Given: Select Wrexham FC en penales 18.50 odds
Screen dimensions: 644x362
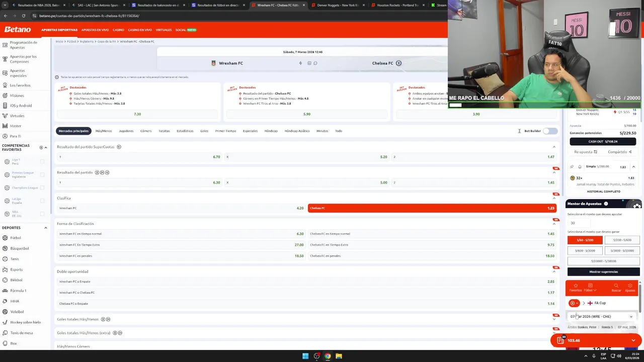Looking at the screenshot, I should click(181, 256).
